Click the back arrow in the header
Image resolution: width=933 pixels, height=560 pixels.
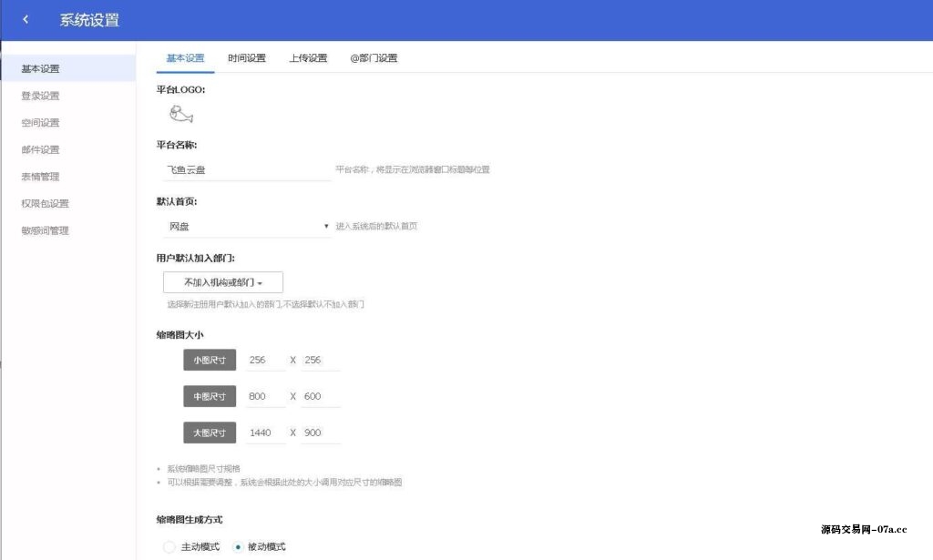[x=25, y=19]
